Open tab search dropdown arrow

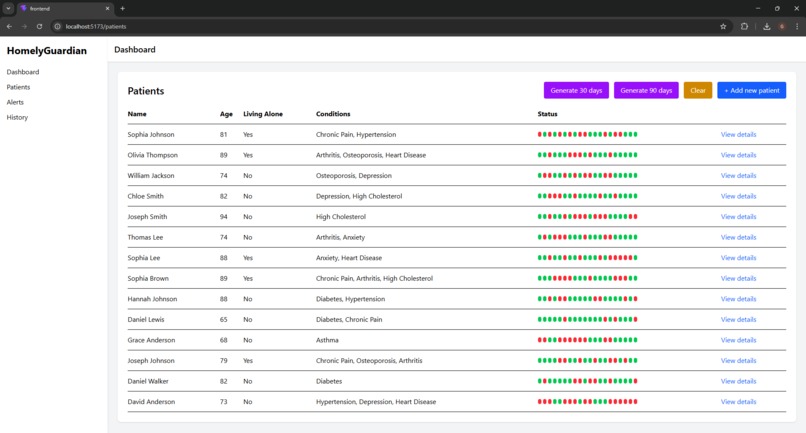[x=8, y=8]
